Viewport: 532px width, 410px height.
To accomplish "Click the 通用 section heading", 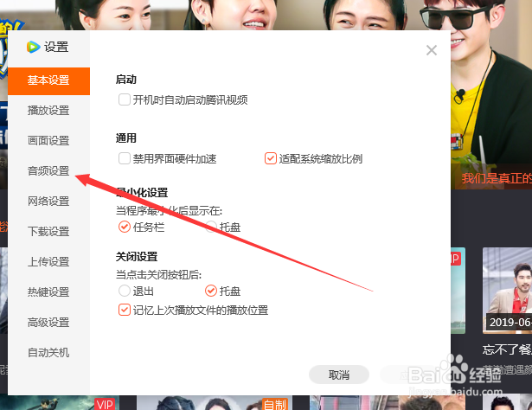I will point(126,138).
